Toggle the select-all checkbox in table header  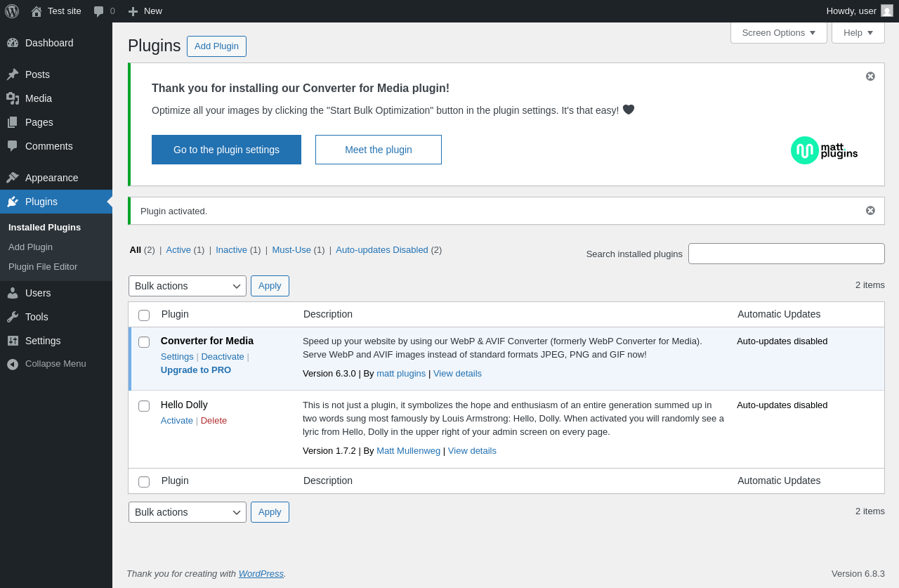(144, 315)
